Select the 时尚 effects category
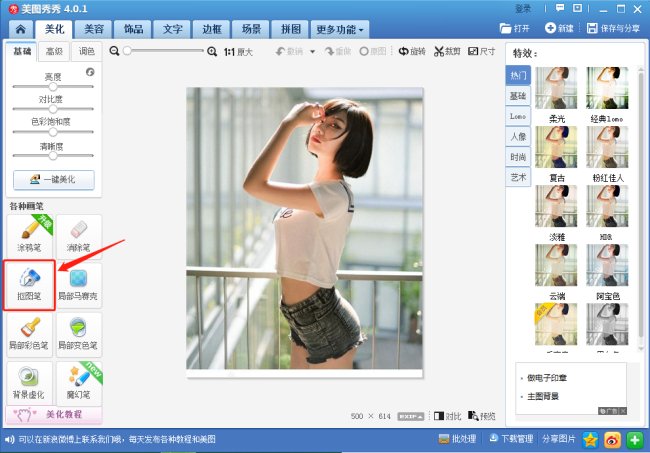 pyautogui.click(x=518, y=157)
